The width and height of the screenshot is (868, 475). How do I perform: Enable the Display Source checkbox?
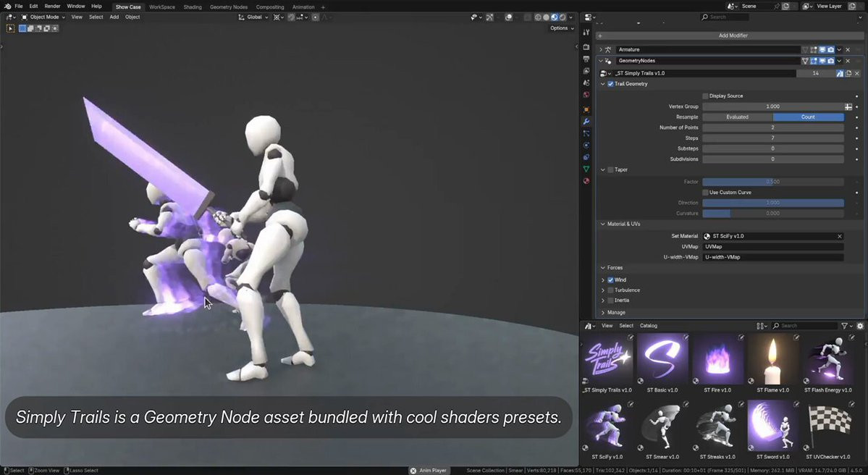(x=705, y=96)
